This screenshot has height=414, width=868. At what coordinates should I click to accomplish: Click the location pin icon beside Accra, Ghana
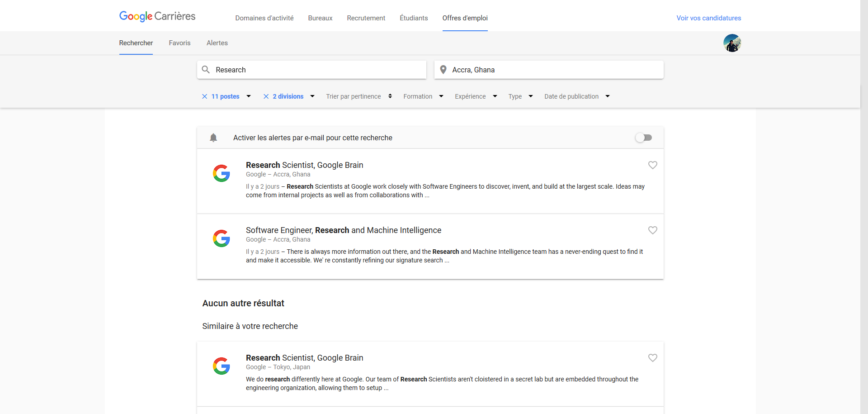[x=443, y=70]
